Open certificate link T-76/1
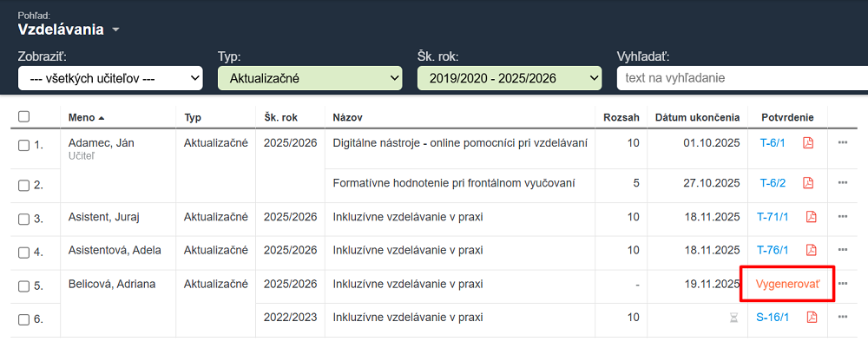868x348 pixels. coord(772,251)
